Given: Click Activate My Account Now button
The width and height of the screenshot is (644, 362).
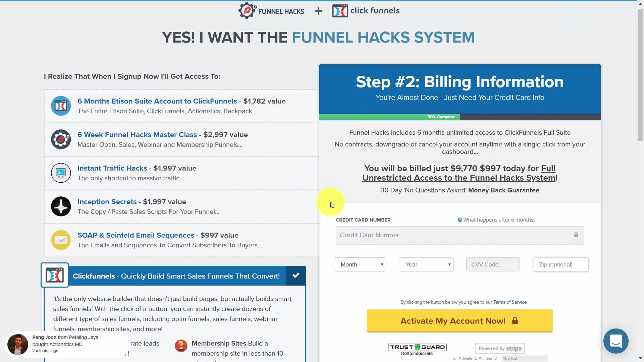Looking at the screenshot, I should [460, 321].
